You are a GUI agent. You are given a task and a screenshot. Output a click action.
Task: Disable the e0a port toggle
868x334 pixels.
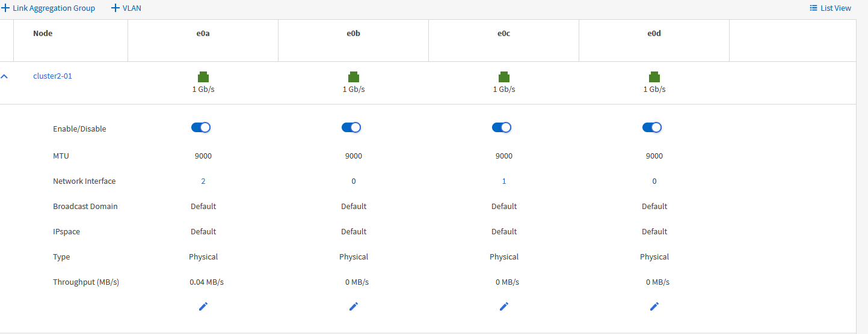click(x=201, y=127)
